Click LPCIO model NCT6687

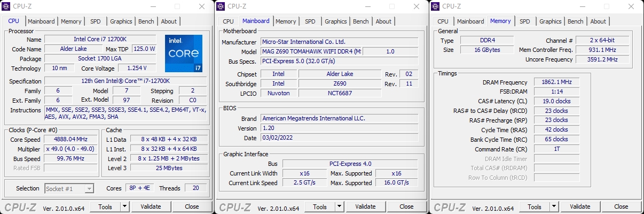point(340,93)
